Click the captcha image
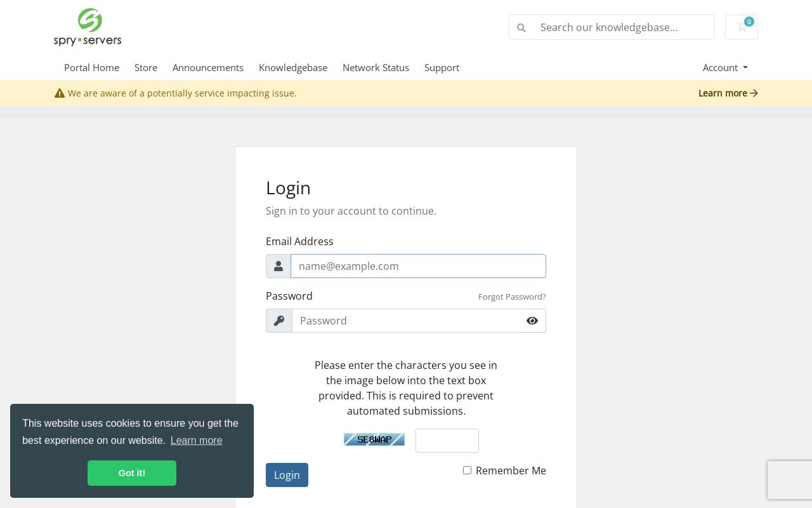Screen dimensions: 812x508 [374, 439]
